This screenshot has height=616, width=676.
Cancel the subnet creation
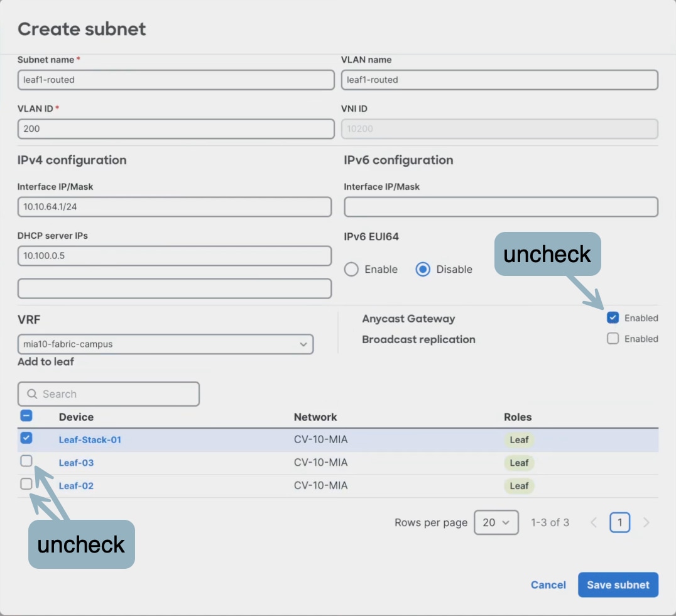(x=548, y=585)
